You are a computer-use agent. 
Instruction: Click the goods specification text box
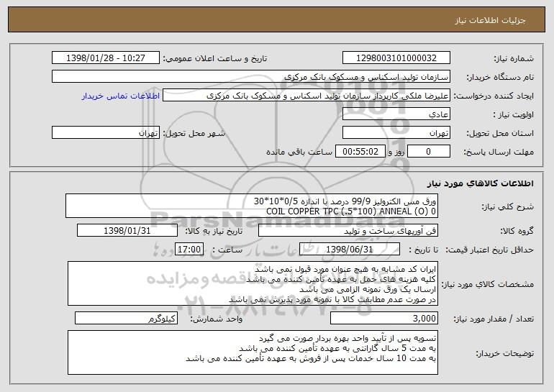(x=253, y=283)
